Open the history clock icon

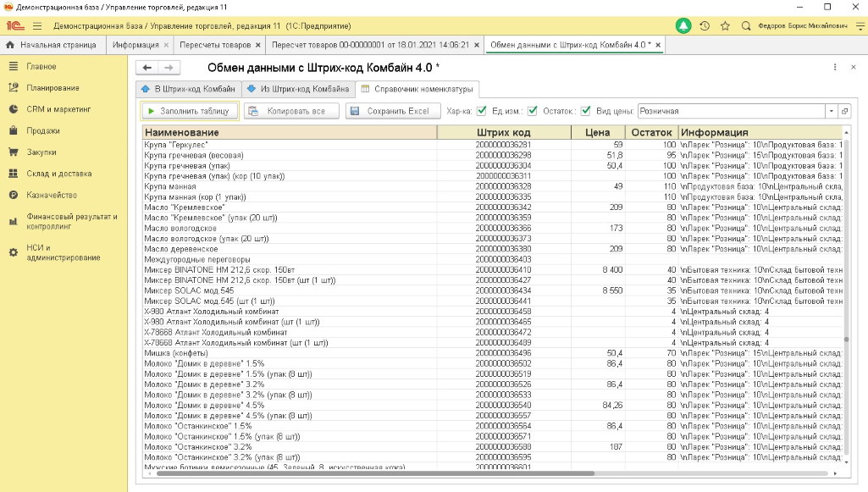[705, 26]
